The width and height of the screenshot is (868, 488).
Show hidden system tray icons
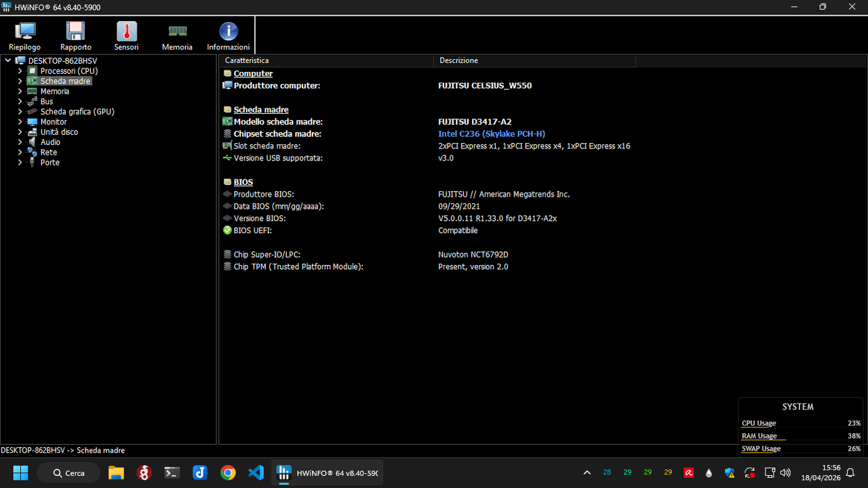[587, 472]
